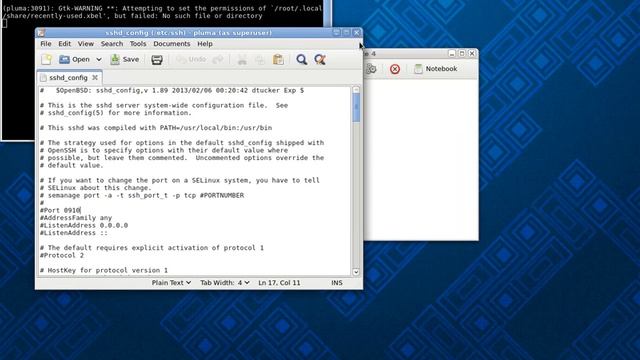Open the Plain Text syntax dropdown

(171, 282)
